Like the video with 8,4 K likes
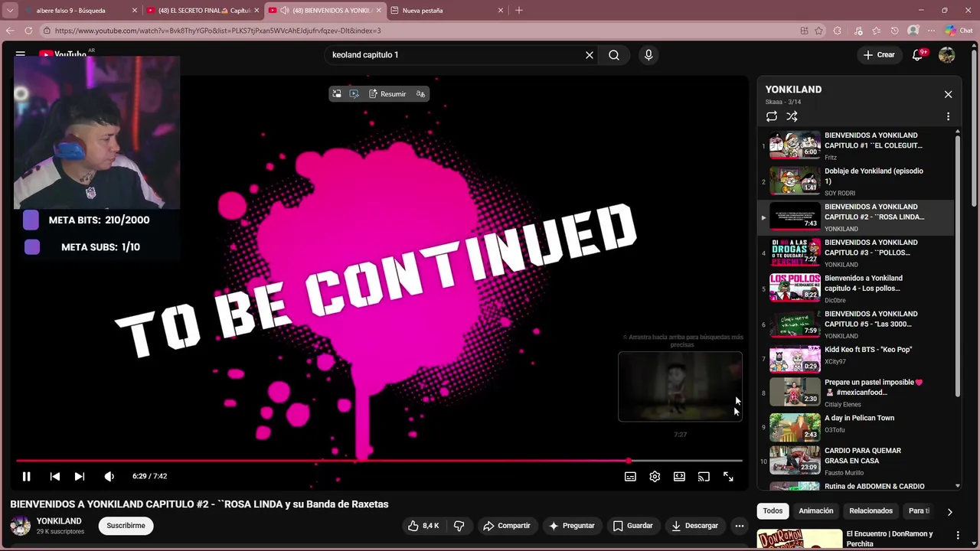This screenshot has height=551, width=980. tap(423, 526)
